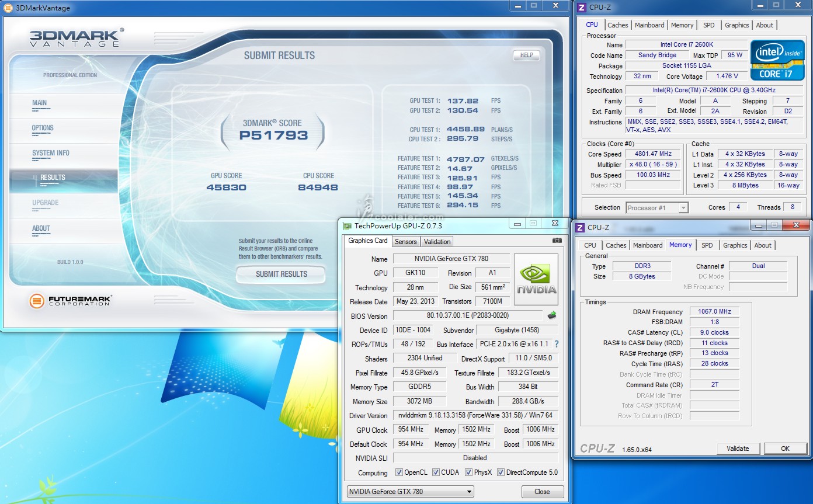Click the Submit Results button
813x504 pixels.
click(281, 274)
